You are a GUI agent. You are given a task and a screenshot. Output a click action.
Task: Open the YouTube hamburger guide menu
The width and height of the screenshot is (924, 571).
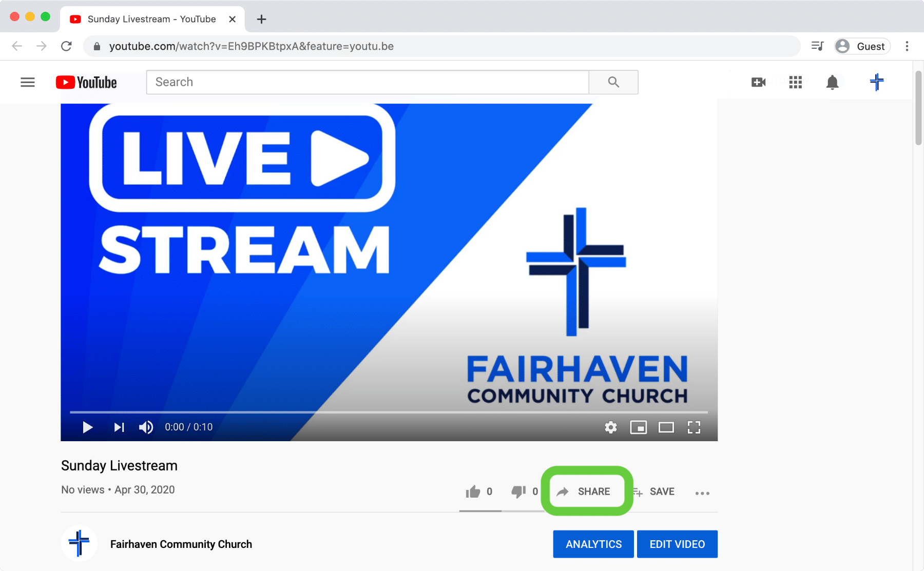point(28,82)
